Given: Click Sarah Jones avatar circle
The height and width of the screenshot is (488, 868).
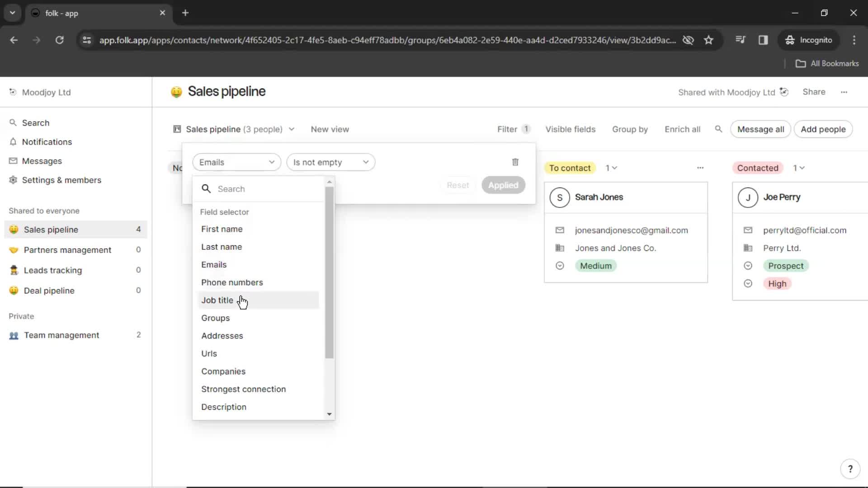Looking at the screenshot, I should click(x=560, y=197).
